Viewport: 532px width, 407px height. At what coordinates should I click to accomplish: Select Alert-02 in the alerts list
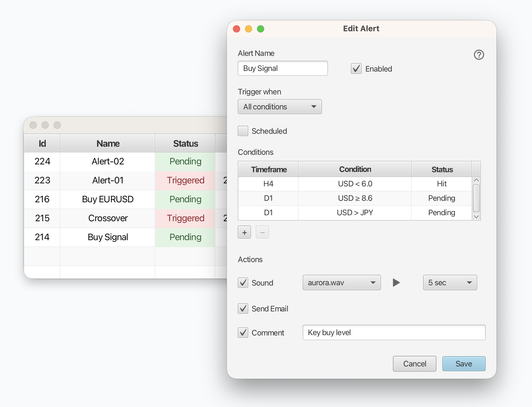click(125, 161)
